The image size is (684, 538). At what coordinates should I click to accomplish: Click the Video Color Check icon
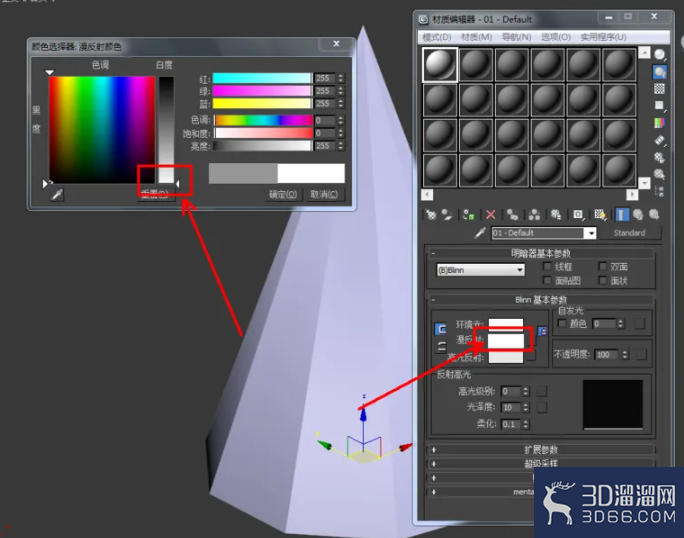pos(660,123)
